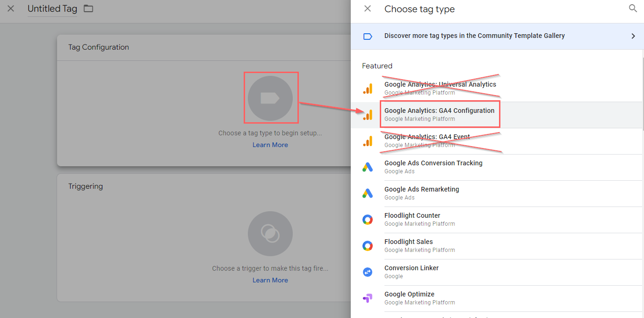Click the Conversion Linker blue icon
Screen dimensions: 644x318
coord(368,272)
